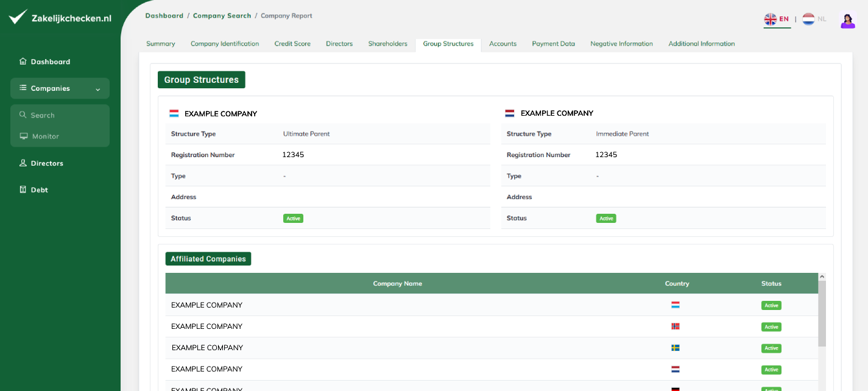Screen dimensions: 868x391
Task: Click the Status column header
Action: pyautogui.click(x=771, y=284)
